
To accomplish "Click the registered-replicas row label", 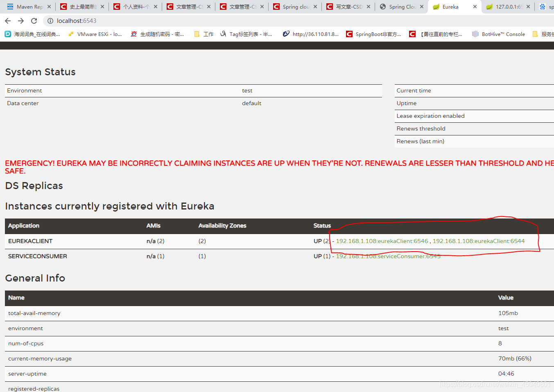I will tap(34, 389).
